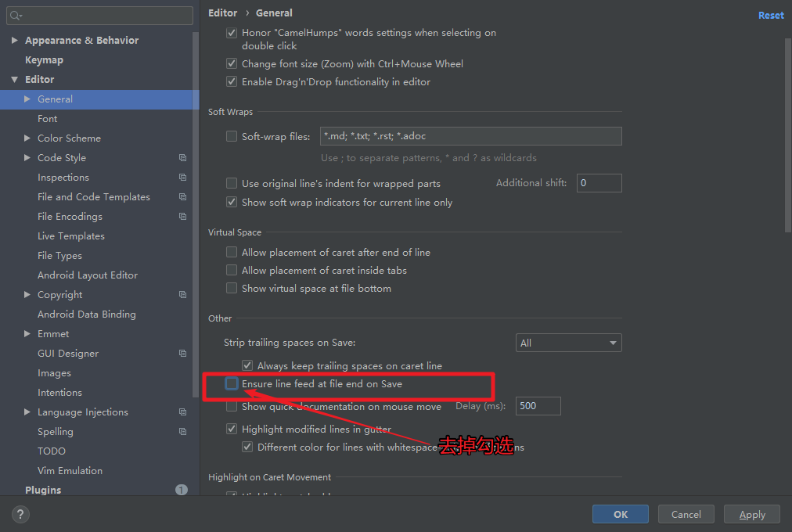Open Strip trailing spaces on Save dropdown
792x532 pixels.
point(568,343)
